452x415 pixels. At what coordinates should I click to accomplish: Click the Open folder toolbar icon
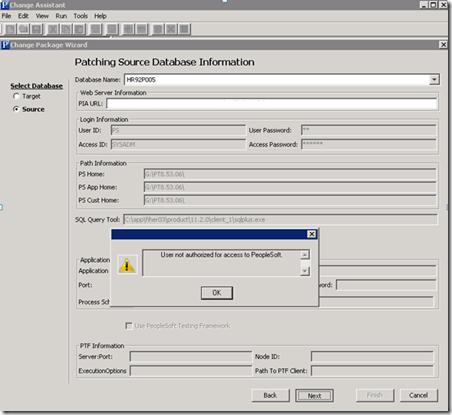click(23, 29)
